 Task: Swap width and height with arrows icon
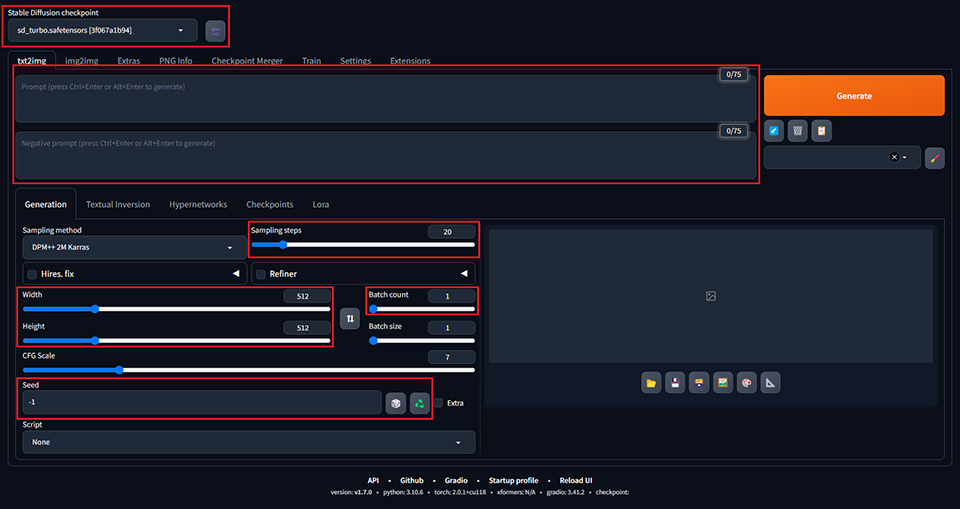(x=350, y=319)
